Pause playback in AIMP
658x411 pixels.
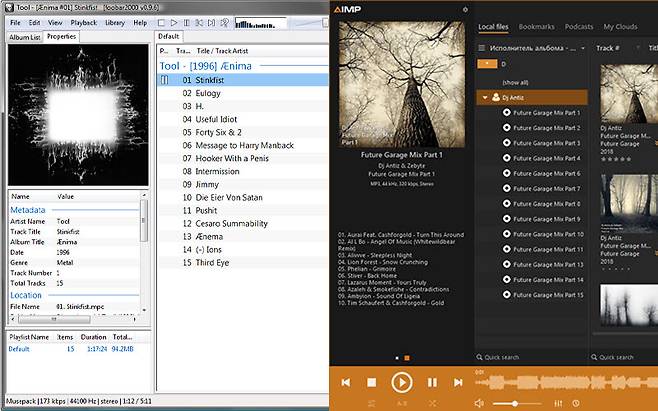(432, 382)
